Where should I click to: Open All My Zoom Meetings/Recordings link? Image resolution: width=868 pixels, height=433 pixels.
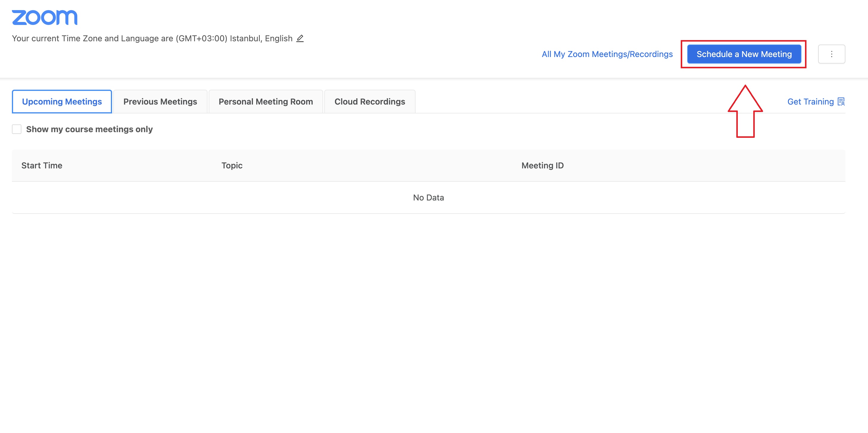(x=607, y=54)
